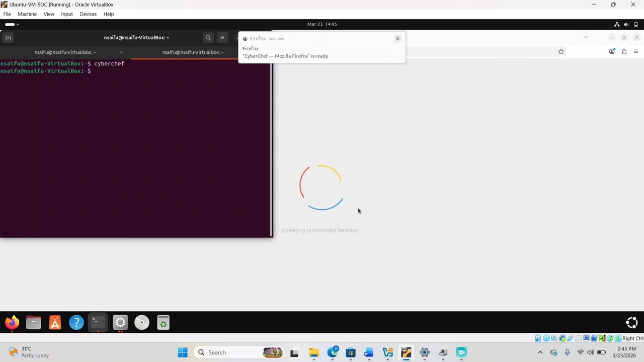Open the Trash in the dock
The width and height of the screenshot is (644, 362).
tap(163, 322)
